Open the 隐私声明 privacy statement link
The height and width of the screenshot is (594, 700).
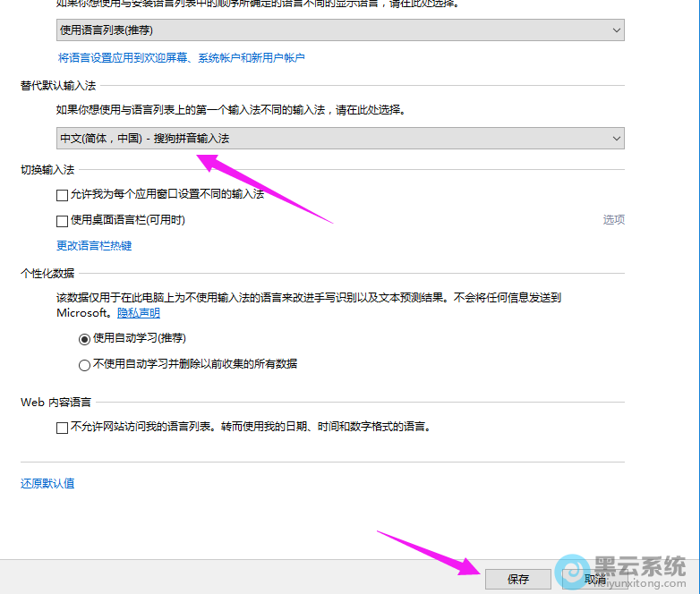click(139, 313)
